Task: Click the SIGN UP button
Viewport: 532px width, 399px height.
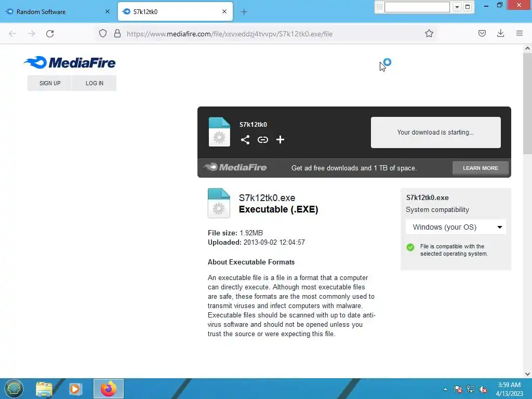Action: click(x=50, y=83)
